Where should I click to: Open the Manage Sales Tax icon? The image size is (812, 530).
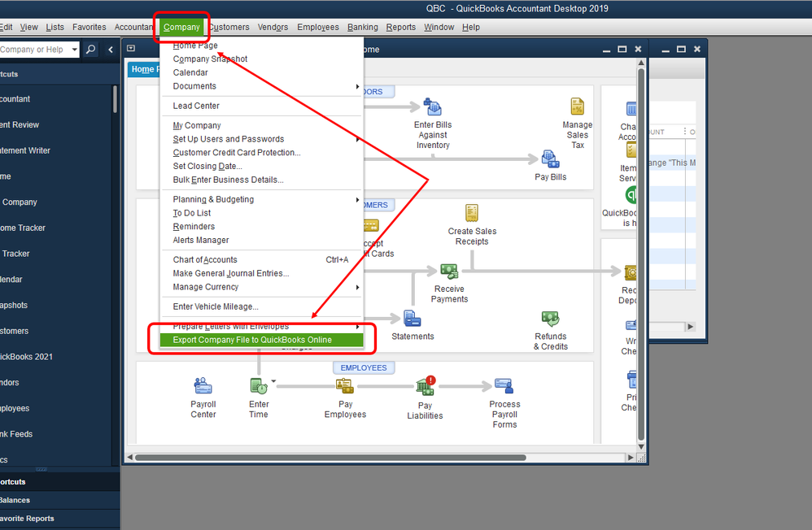click(577, 106)
